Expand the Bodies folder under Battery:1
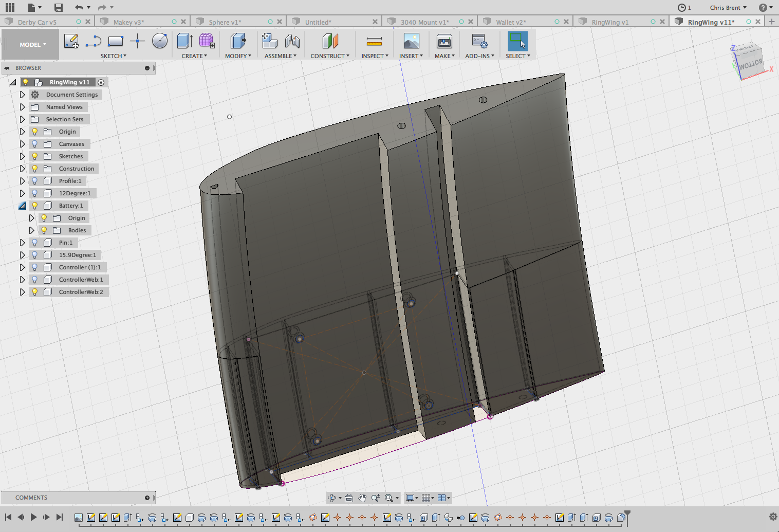The image size is (779, 532). tap(31, 230)
